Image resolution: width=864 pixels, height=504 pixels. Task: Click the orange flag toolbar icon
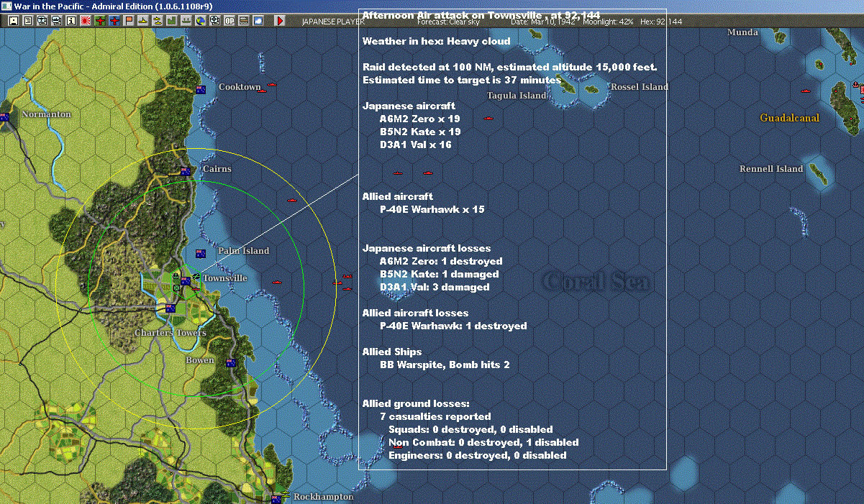click(129, 21)
